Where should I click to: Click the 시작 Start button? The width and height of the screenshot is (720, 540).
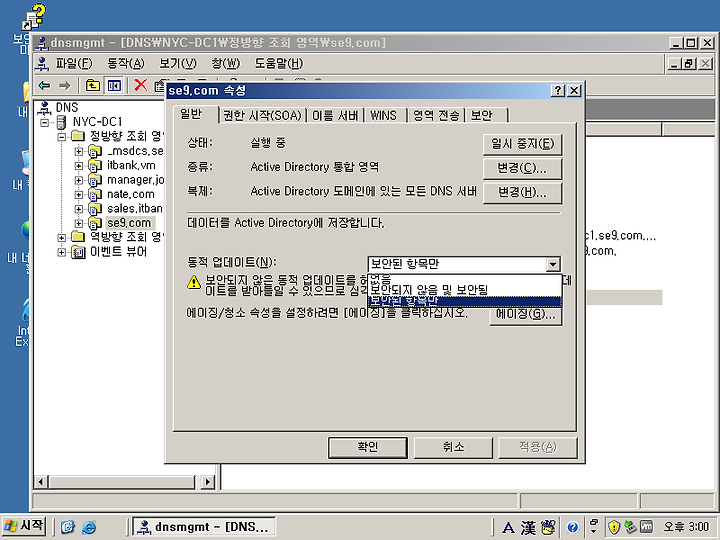pyautogui.click(x=23, y=526)
